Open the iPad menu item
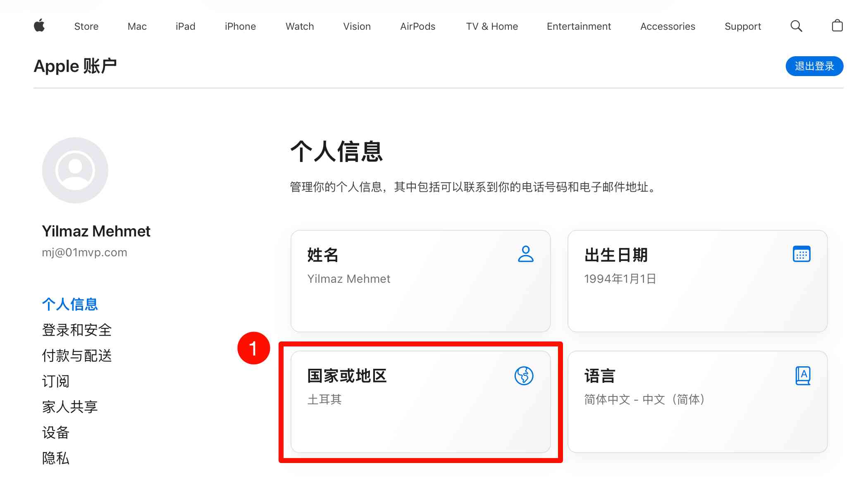 (185, 26)
